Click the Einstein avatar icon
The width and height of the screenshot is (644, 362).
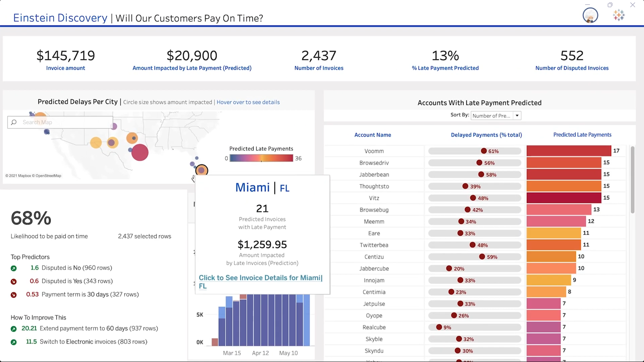tap(590, 15)
